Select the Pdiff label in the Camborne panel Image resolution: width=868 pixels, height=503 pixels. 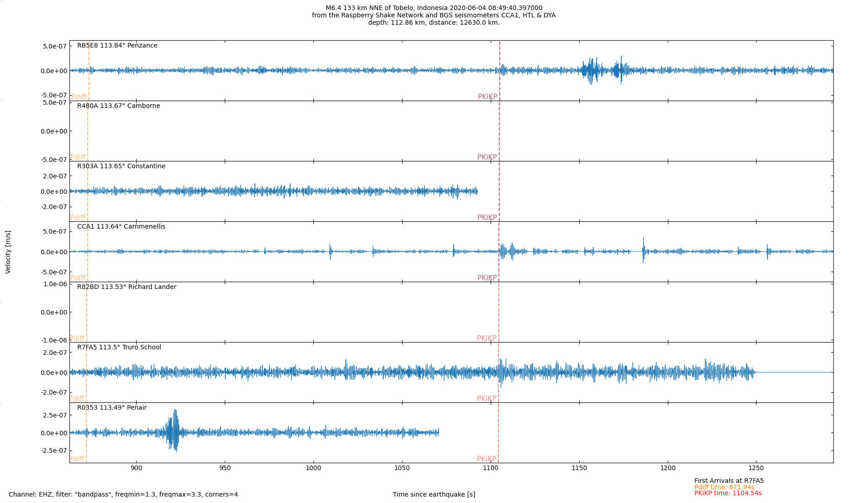[78, 157]
